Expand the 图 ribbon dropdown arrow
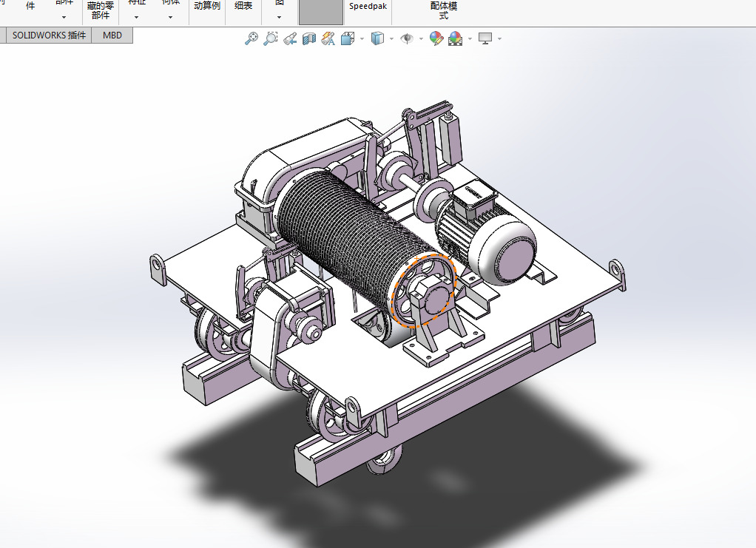756x548 pixels. pyautogui.click(x=280, y=17)
